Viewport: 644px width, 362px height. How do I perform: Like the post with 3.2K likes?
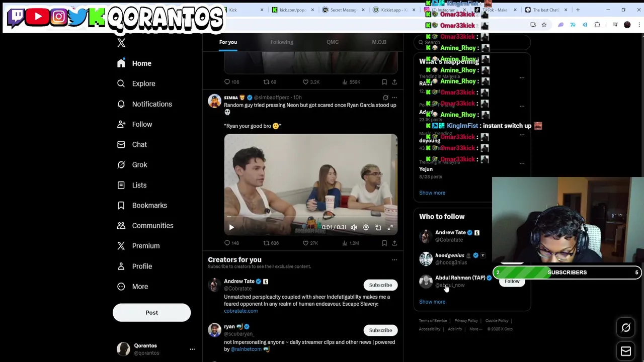(x=310, y=82)
